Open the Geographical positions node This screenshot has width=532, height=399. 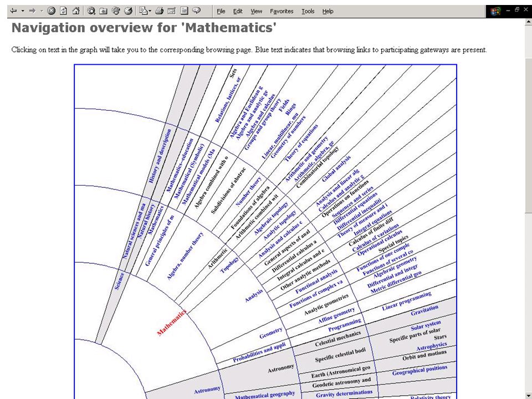coord(420,370)
